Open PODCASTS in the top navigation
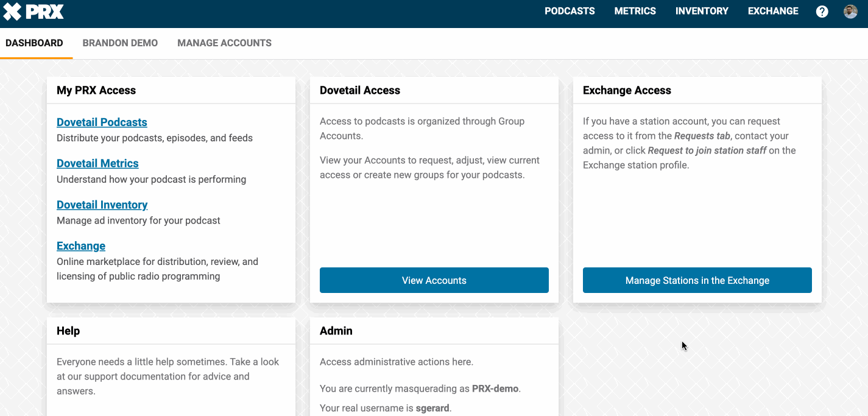868x416 pixels. click(570, 11)
